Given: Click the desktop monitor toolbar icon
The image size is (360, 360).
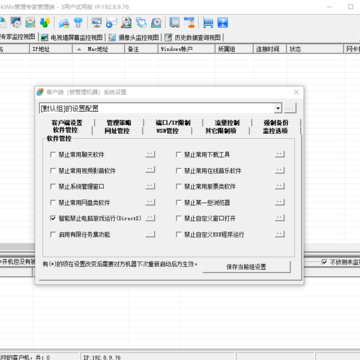Looking at the screenshot, I should (97, 23).
